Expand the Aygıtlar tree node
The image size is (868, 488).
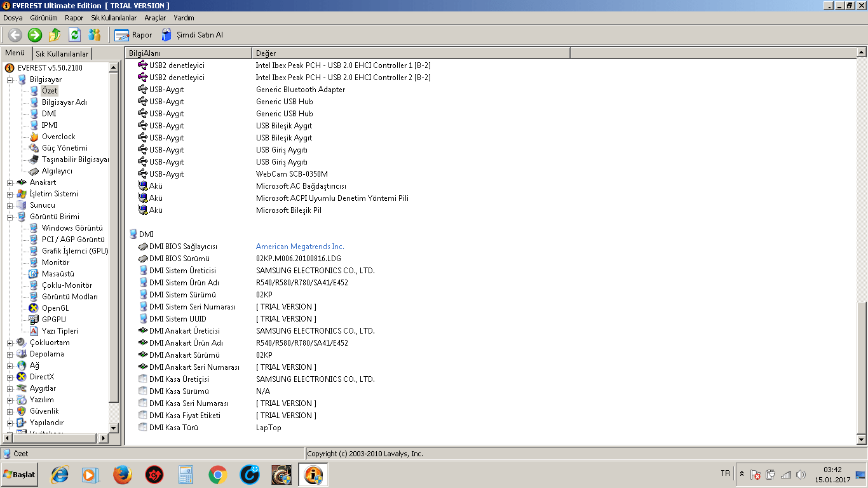click(10, 389)
